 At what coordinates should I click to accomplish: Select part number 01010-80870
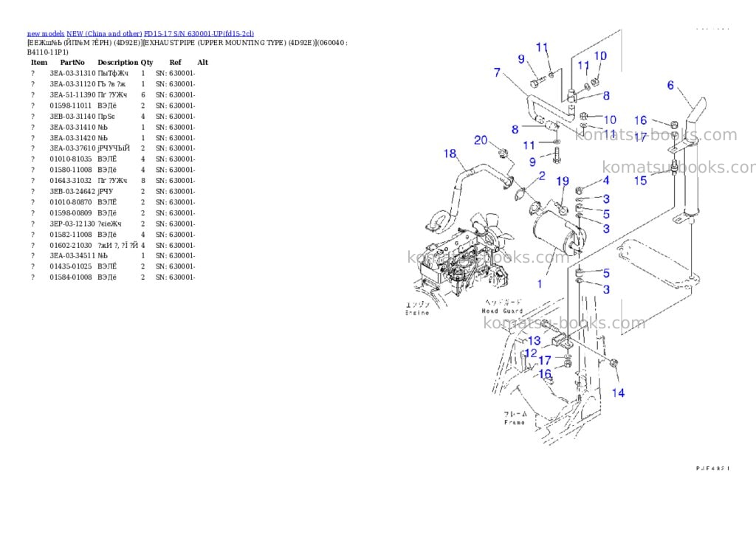click(70, 202)
